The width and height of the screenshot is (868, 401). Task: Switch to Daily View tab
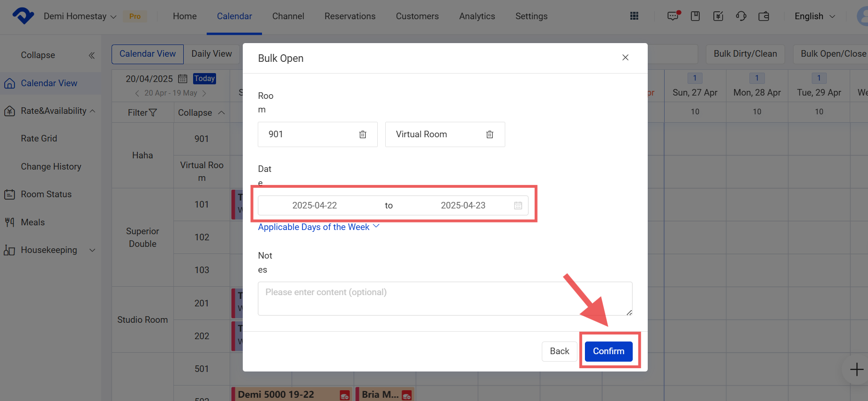pyautogui.click(x=211, y=54)
